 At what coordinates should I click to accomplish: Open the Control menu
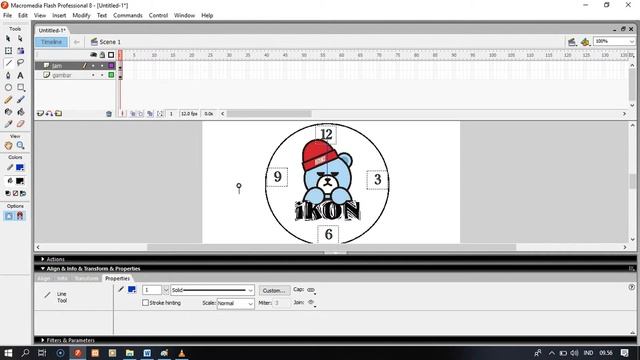[158, 16]
